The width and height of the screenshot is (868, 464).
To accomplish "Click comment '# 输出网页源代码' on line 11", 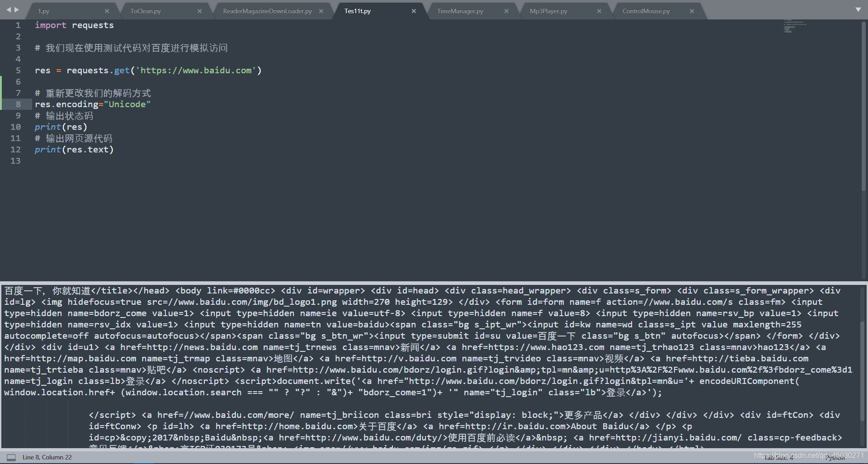I will 73,138.
